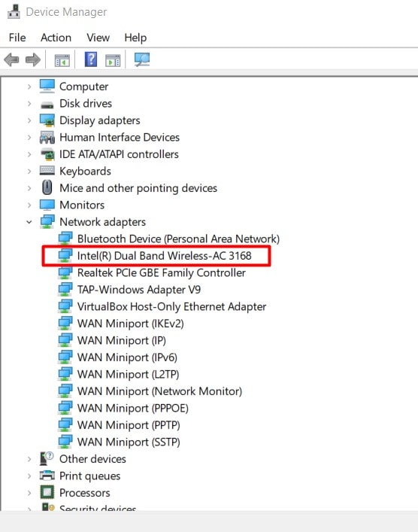Expand the Keyboards node
Viewport: 418px width, 532px height.
pyautogui.click(x=29, y=171)
